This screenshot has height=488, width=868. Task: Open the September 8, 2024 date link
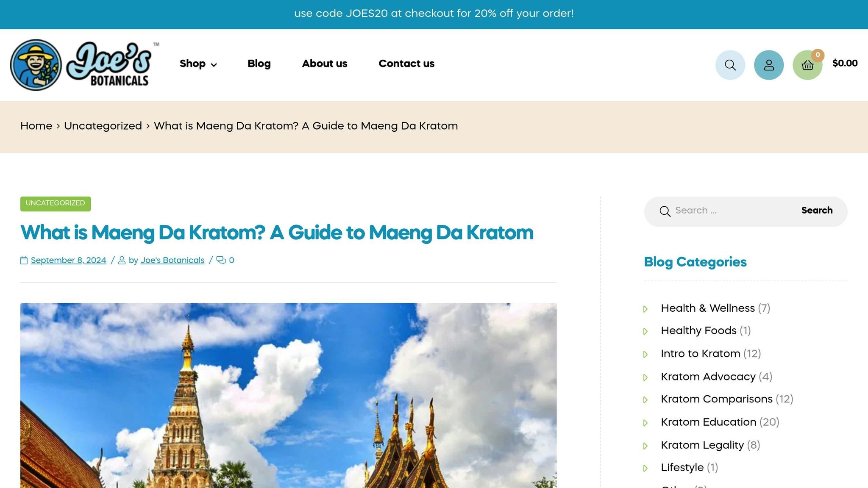68,260
